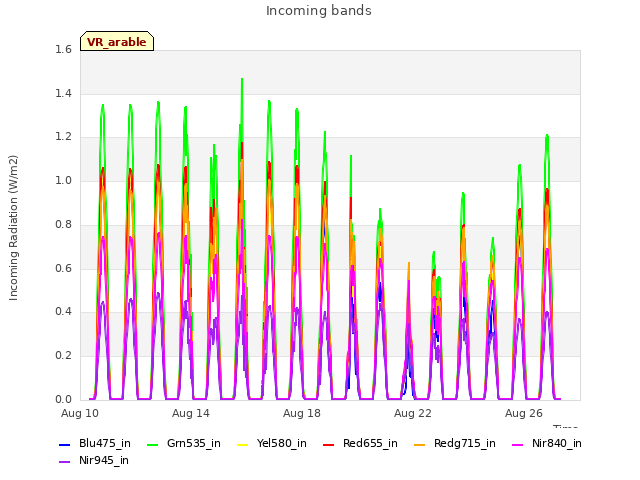
Task: Click the 'Aug 14' x-axis tick label
Action: (x=191, y=413)
